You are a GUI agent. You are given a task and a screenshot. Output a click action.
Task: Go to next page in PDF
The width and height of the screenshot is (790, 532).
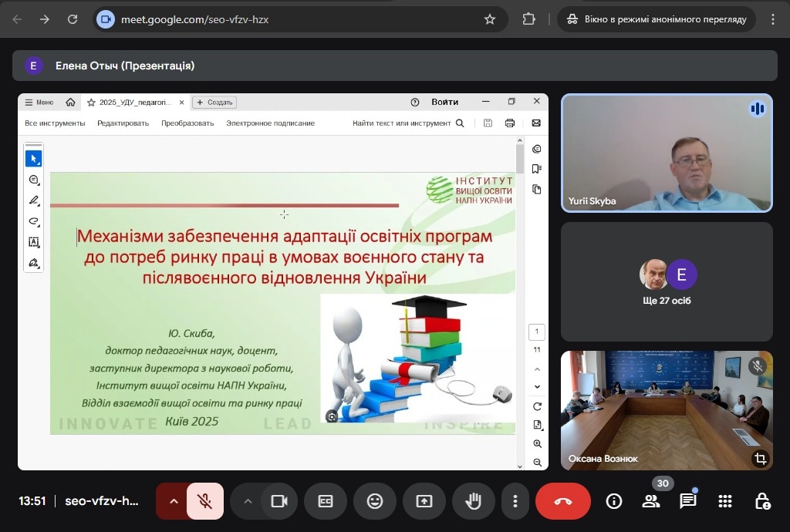[x=537, y=386]
